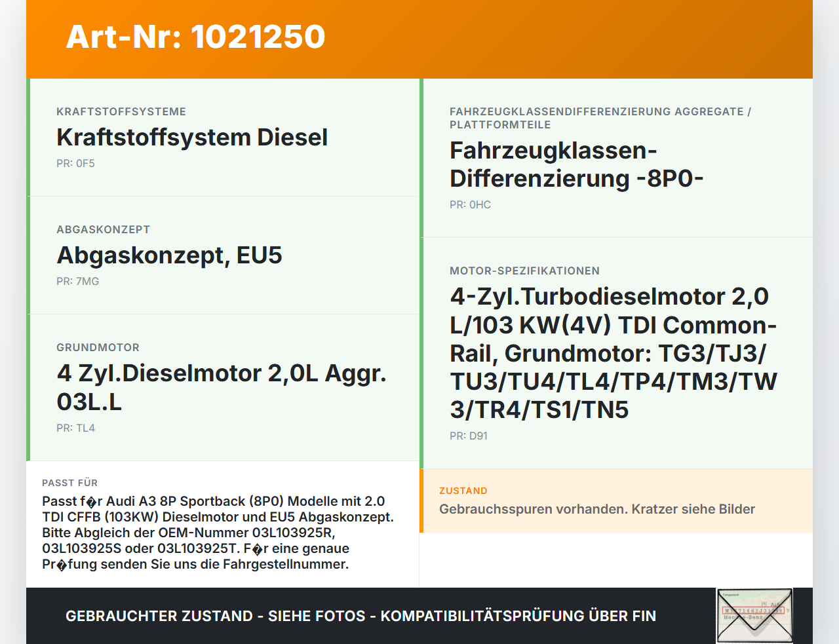Select the Motor-Spezifikationen heading
This screenshot has width=839, height=644.
[524, 271]
